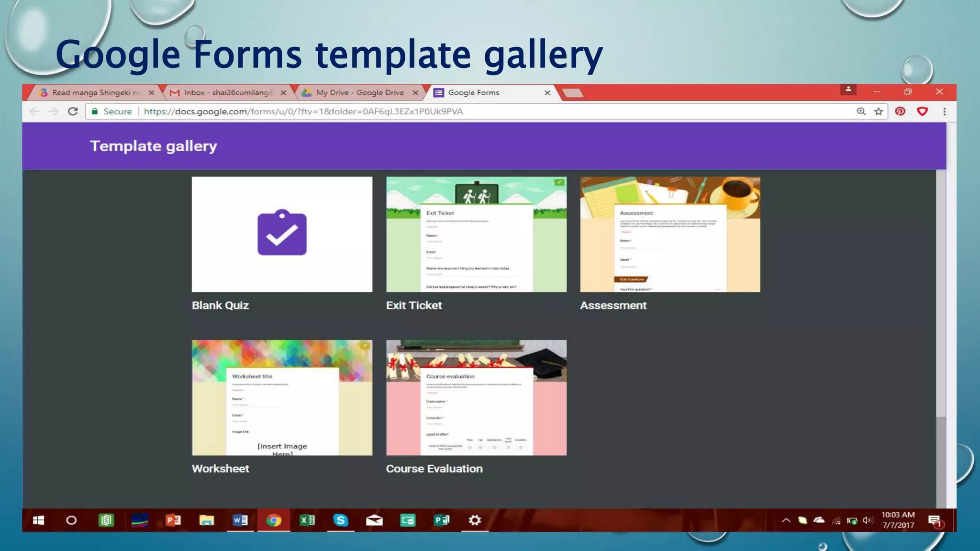
Task: Open the OneDrive cloud tray icon
Action: click(819, 520)
